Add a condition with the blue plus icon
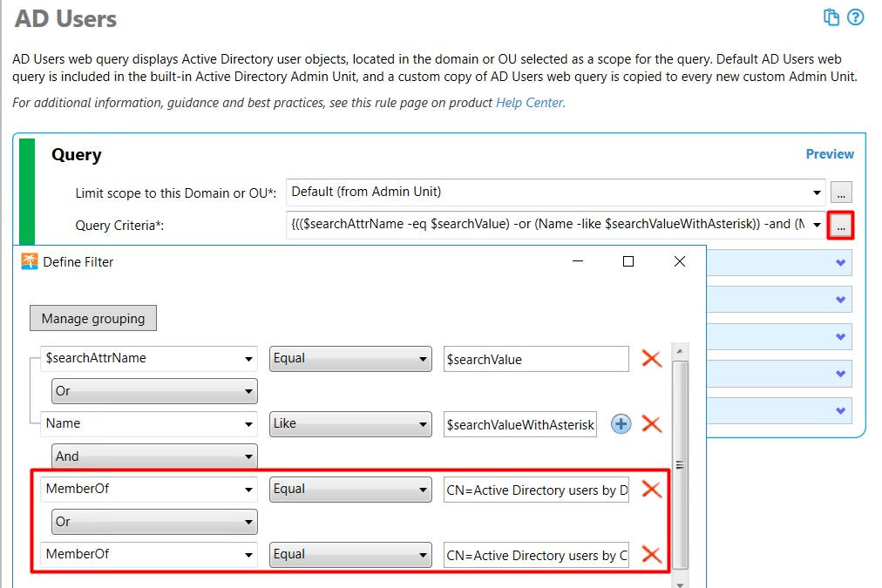The height and width of the screenshot is (588, 882). tap(621, 424)
